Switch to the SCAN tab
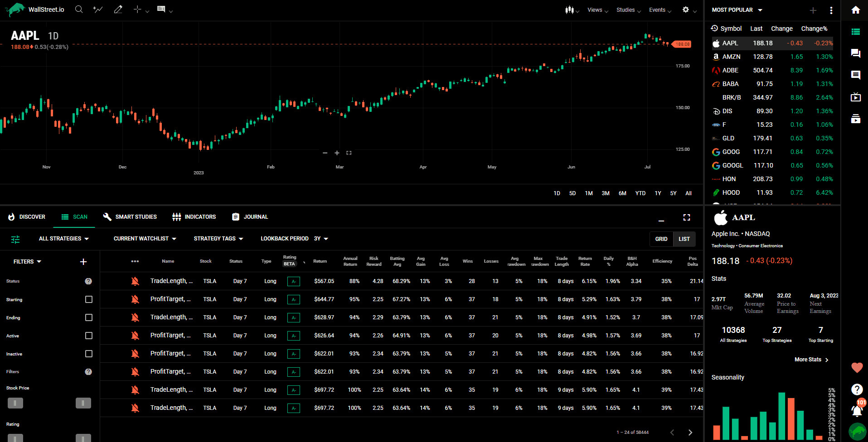 (x=74, y=217)
